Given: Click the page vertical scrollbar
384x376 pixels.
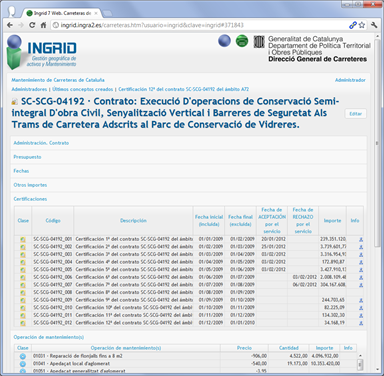Looking at the screenshot, I should click(x=377, y=143).
